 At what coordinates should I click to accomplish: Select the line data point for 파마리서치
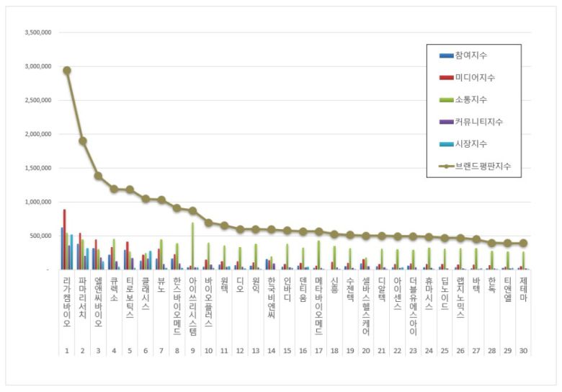pyautogui.click(x=83, y=141)
